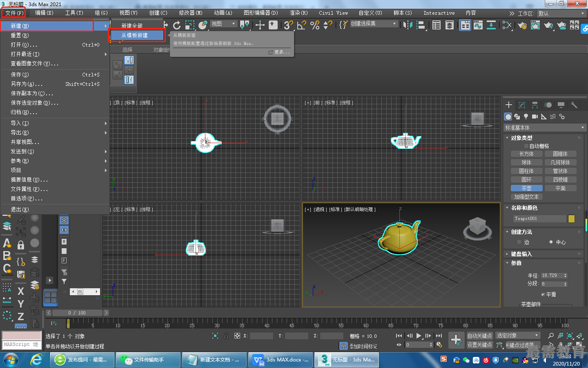Open the Rendered Frame Window icon
Viewport: 588px width, 368px height.
535,25
